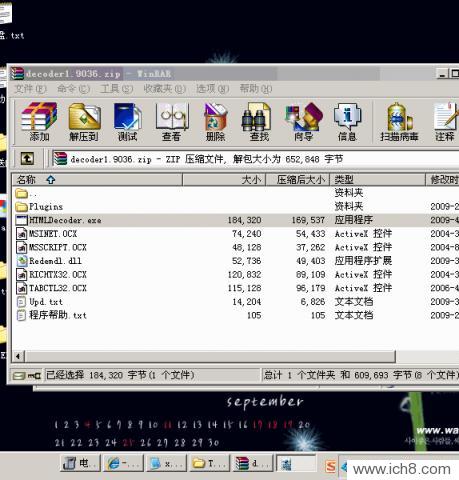Click the horizontal scrollbar left arrow
Image resolution: width=459 pixels, height=480 pixels.
tap(18, 356)
